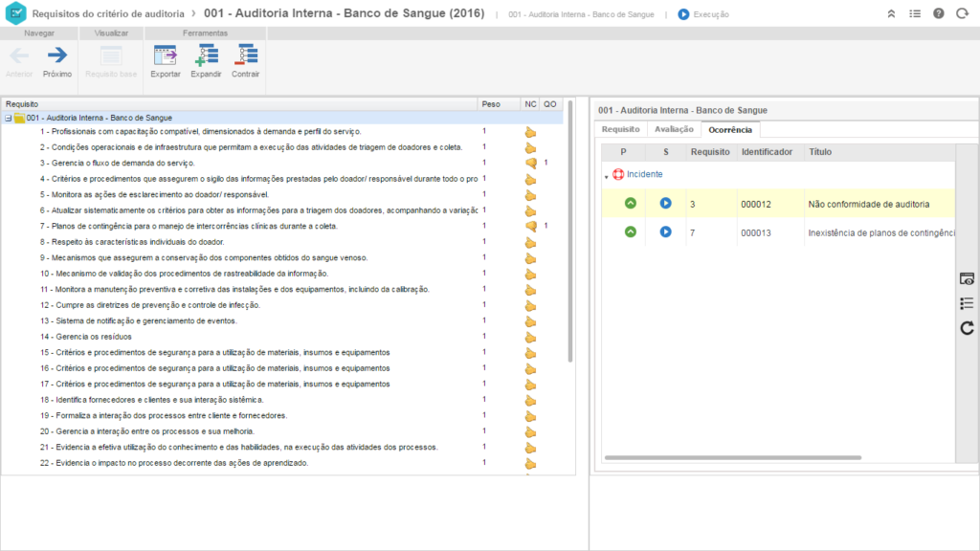980x551 pixels.
Task: Select requirement 3 - Gerencia o fluxo de demanda
Action: click(118, 164)
